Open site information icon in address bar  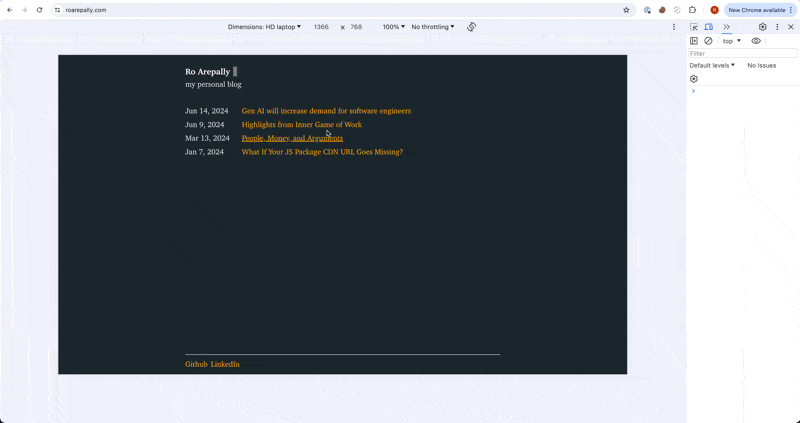click(58, 10)
